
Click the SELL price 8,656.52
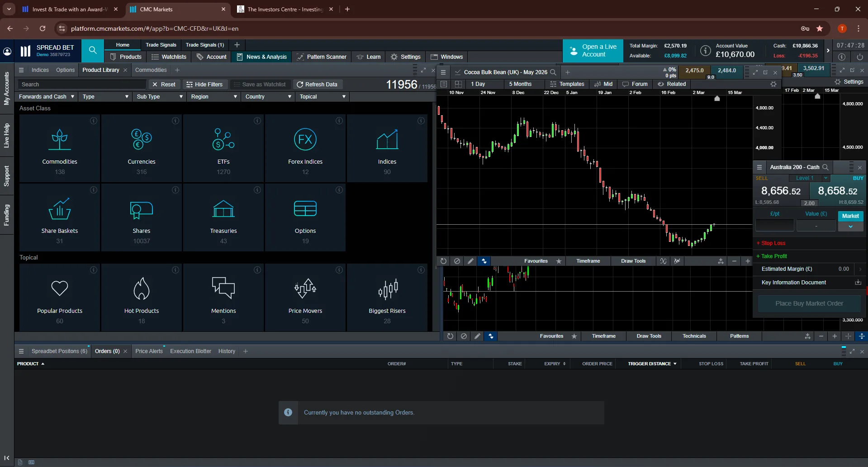[781, 191]
